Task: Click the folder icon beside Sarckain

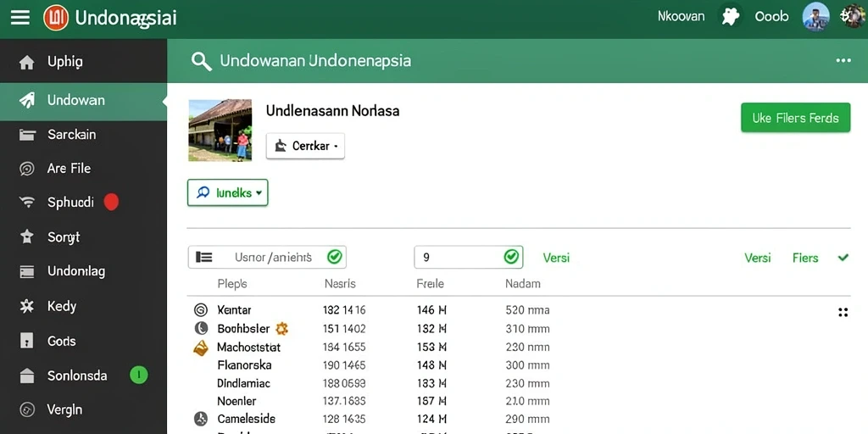Action: [x=27, y=135]
